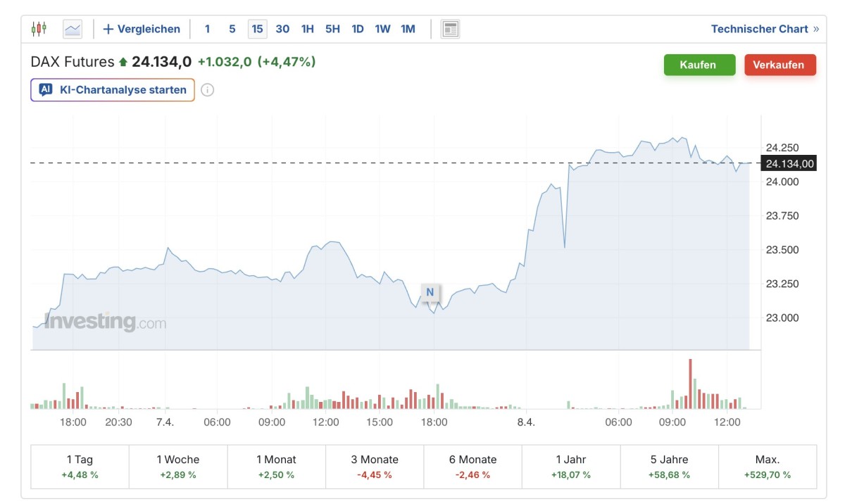Click the 8.4. date axis label

[x=526, y=422]
